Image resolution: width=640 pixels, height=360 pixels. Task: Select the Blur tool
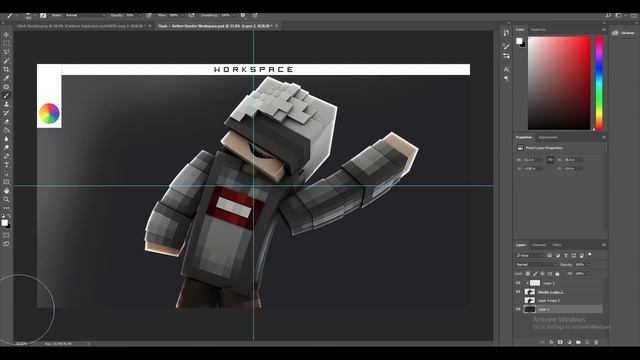tap(6, 139)
